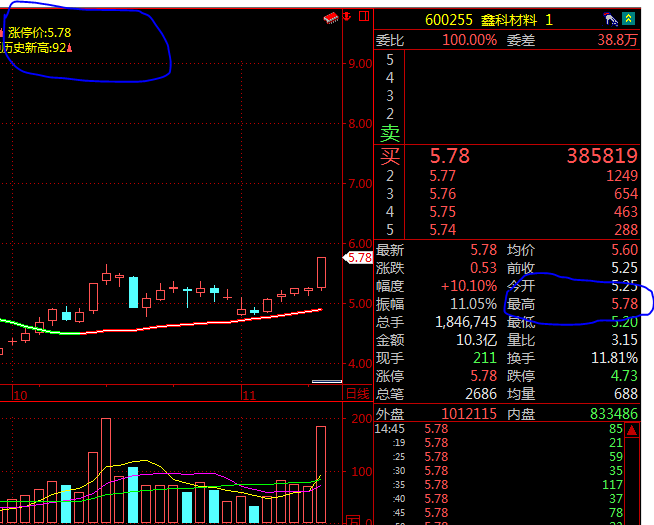
Task: Click the red marker after 历史新高:92
Action: coord(71,47)
